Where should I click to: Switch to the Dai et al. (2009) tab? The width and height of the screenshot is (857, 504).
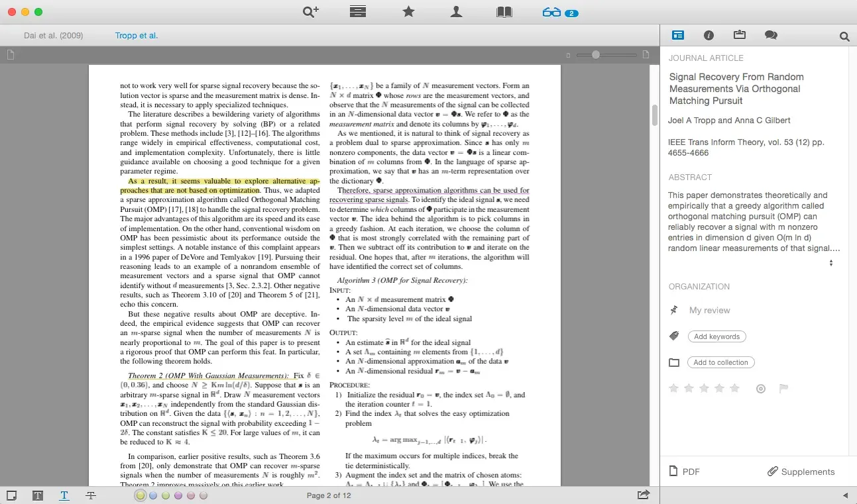(x=53, y=35)
